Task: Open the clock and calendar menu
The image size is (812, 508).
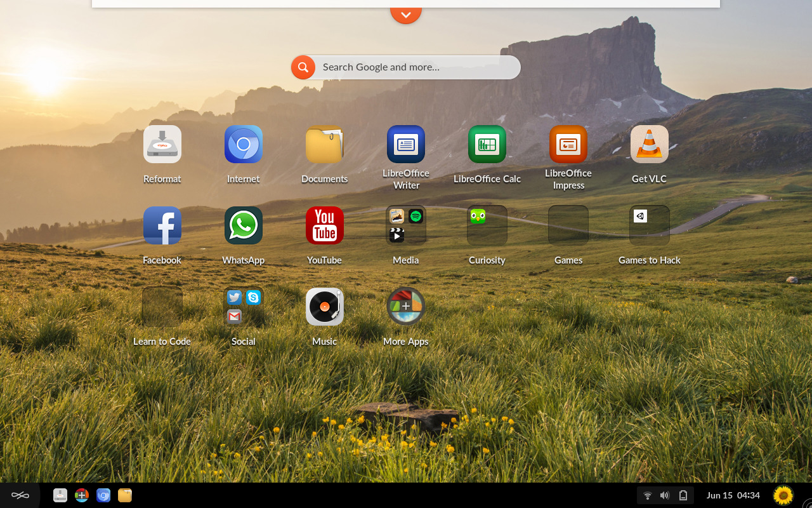Action: [733, 495]
